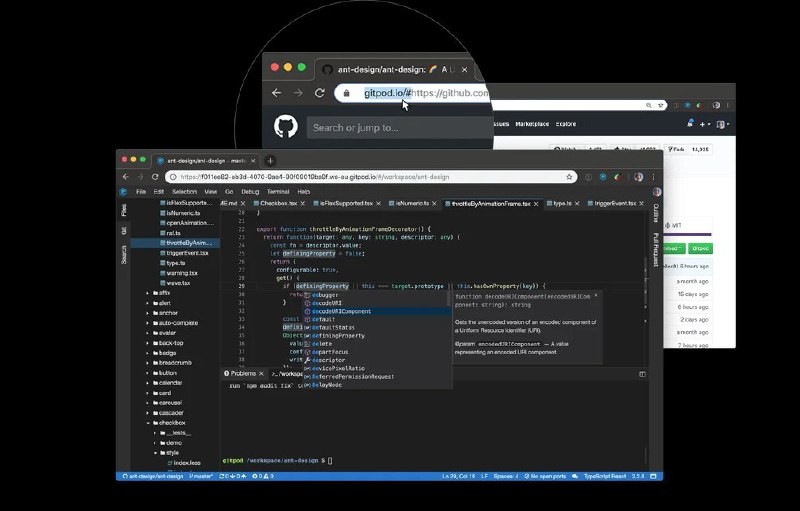This screenshot has width=800, height=511.
Task: Reload the GitHub page in the browser
Action: click(x=319, y=93)
